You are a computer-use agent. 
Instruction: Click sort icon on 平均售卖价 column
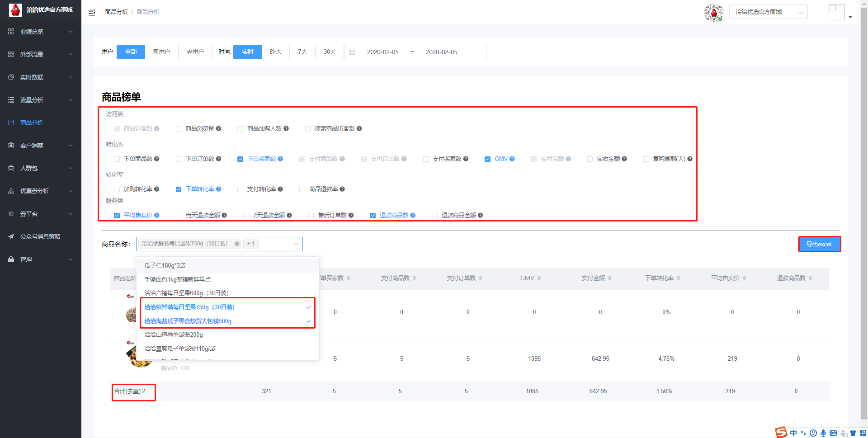coord(744,278)
